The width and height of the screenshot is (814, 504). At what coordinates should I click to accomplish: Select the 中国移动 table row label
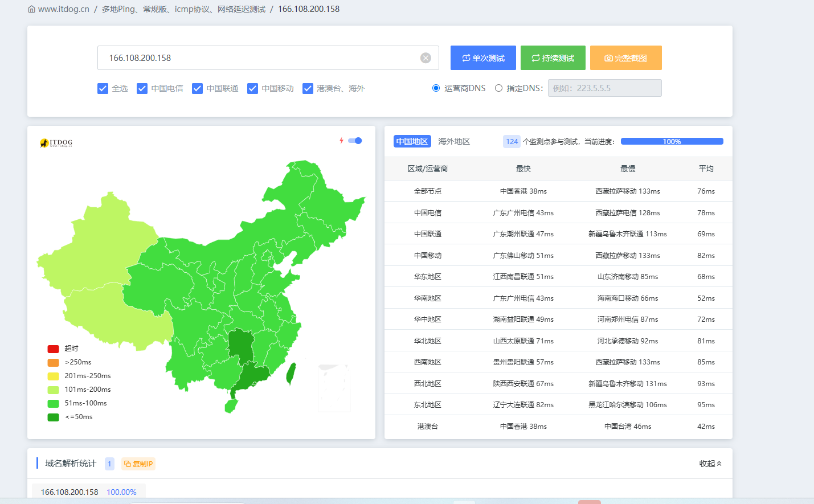(428, 255)
